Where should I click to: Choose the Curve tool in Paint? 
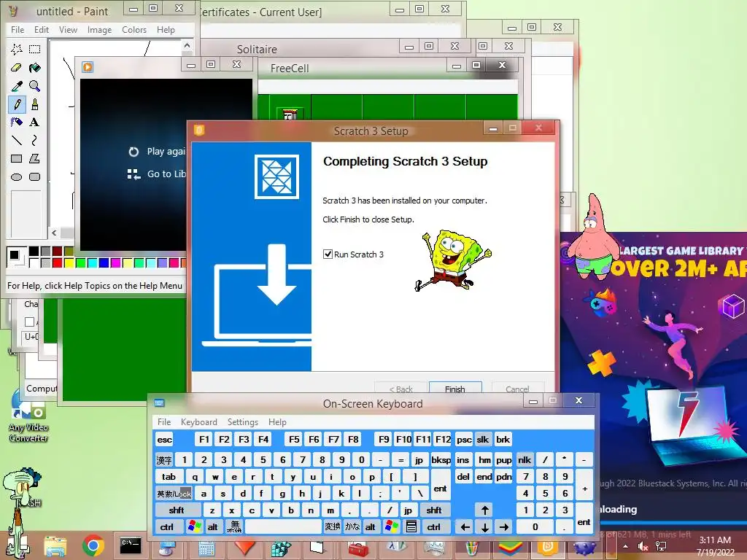34,141
